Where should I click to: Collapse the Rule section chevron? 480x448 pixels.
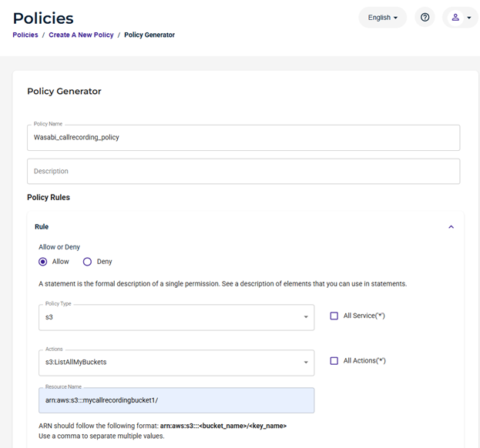click(451, 227)
